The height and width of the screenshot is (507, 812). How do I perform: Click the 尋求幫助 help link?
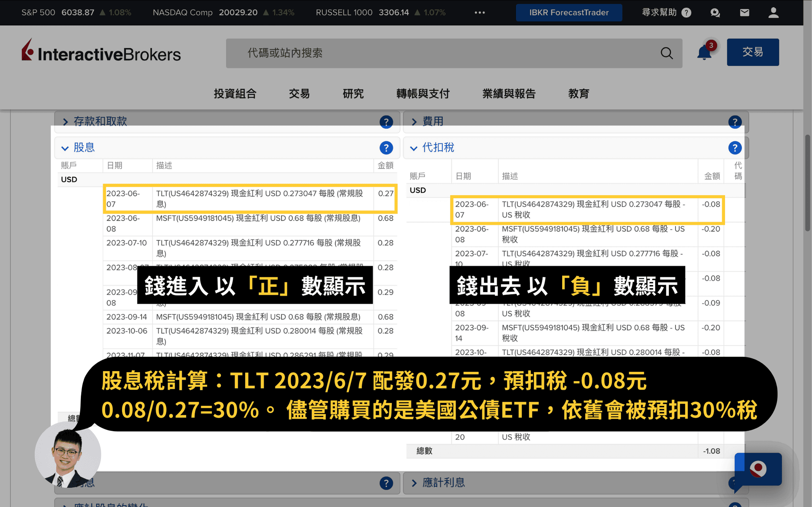pos(666,13)
